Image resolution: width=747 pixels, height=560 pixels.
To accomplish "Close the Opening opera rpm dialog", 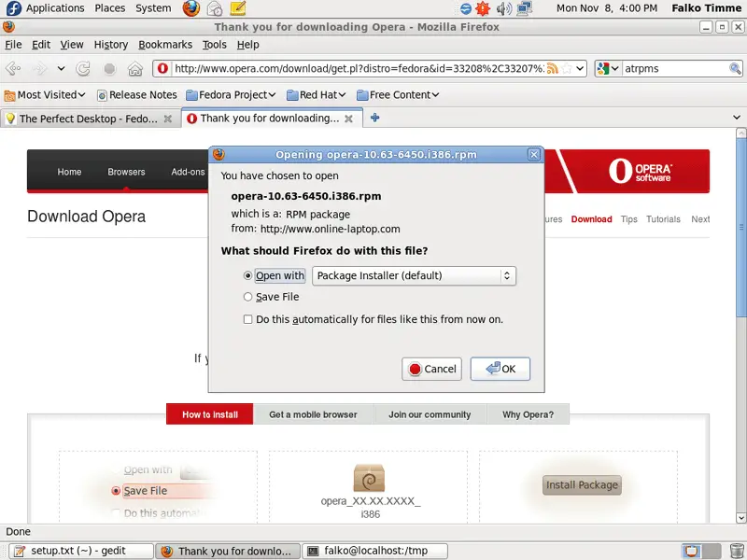I will (x=534, y=154).
